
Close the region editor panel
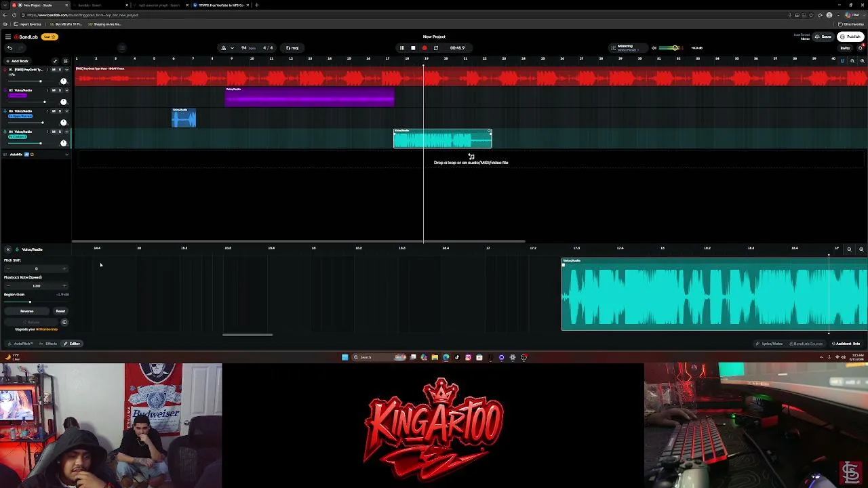click(8, 249)
